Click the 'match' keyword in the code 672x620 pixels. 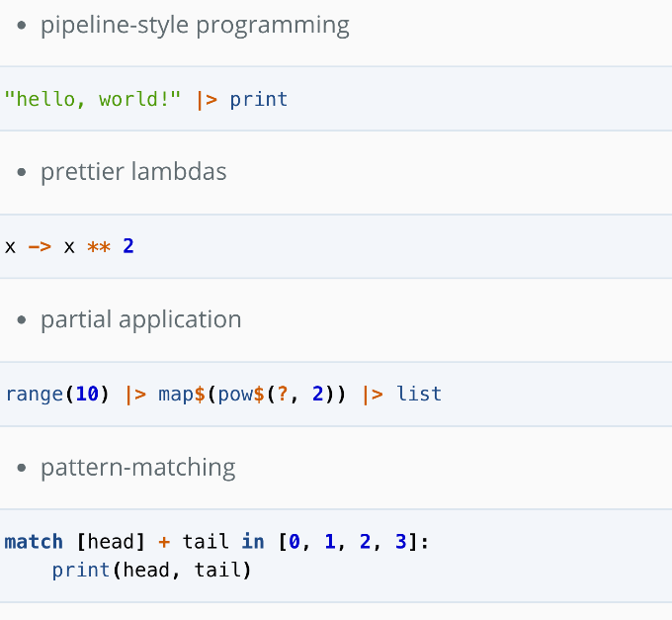pos(34,542)
